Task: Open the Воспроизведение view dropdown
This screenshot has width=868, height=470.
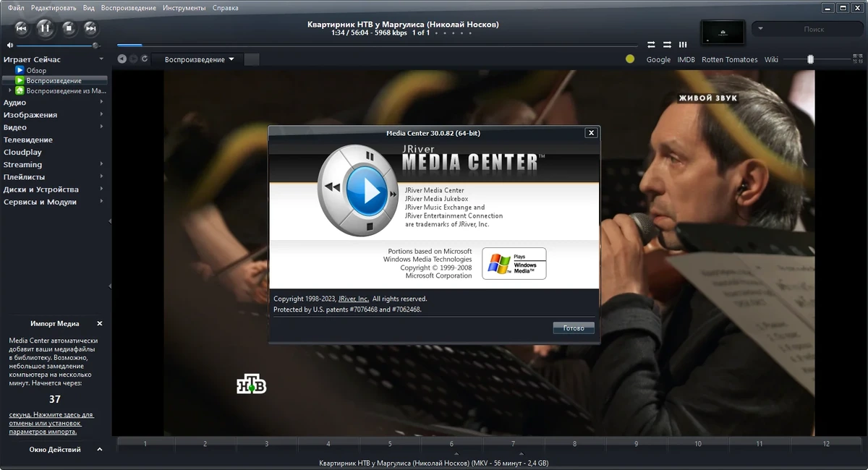Action: click(x=200, y=59)
